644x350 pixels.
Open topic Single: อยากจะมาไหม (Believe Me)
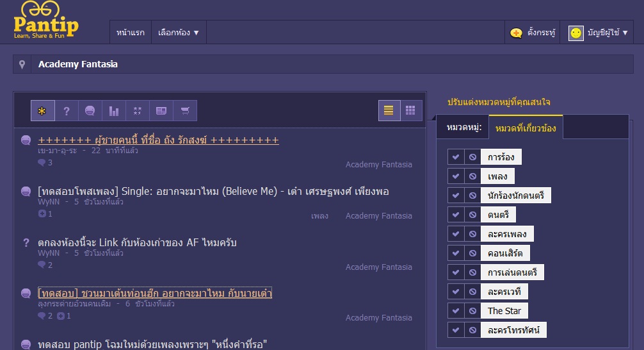[x=213, y=191]
